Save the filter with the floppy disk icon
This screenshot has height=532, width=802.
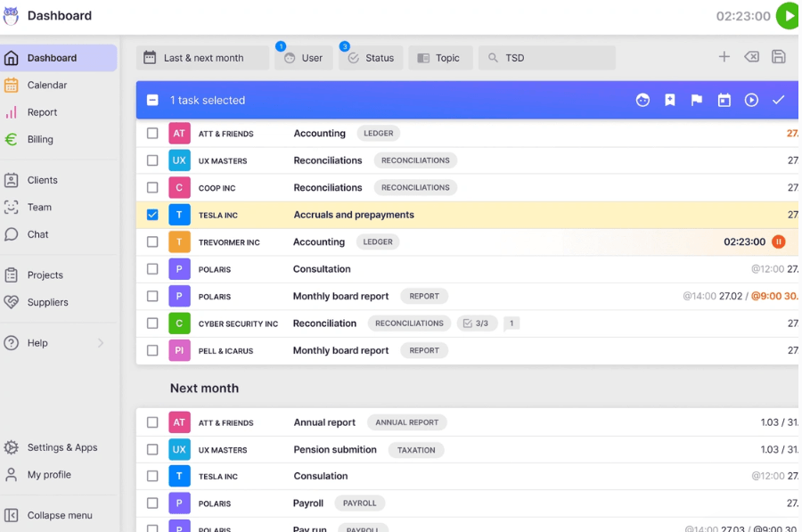[x=779, y=57]
